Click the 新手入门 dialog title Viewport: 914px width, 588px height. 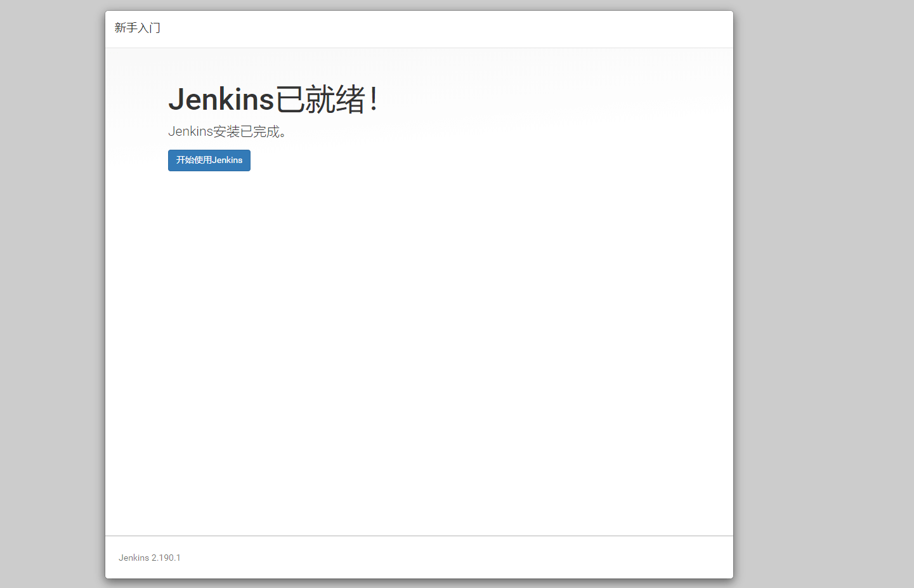137,28
